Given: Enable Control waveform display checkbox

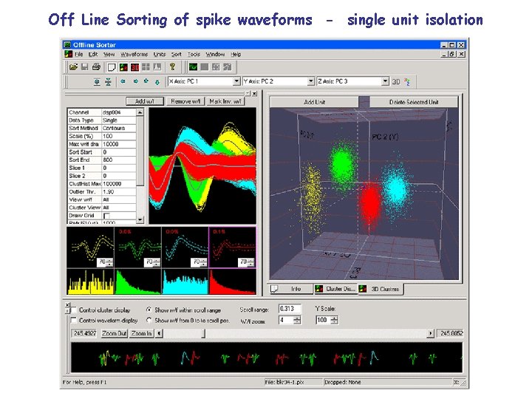Looking at the screenshot, I should (x=73, y=320).
